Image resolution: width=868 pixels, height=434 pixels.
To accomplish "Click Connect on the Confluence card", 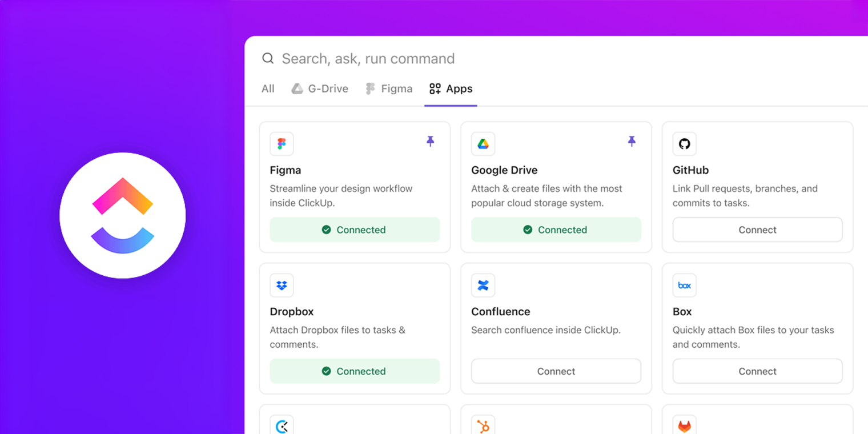I will pos(556,371).
